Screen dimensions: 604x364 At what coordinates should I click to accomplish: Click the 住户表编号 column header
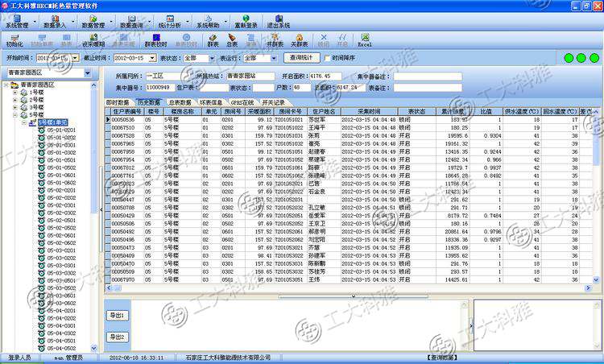point(126,111)
